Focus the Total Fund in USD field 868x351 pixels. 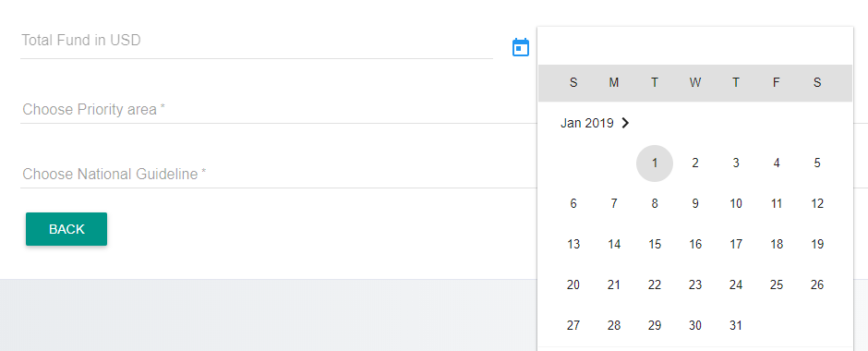[257, 41]
